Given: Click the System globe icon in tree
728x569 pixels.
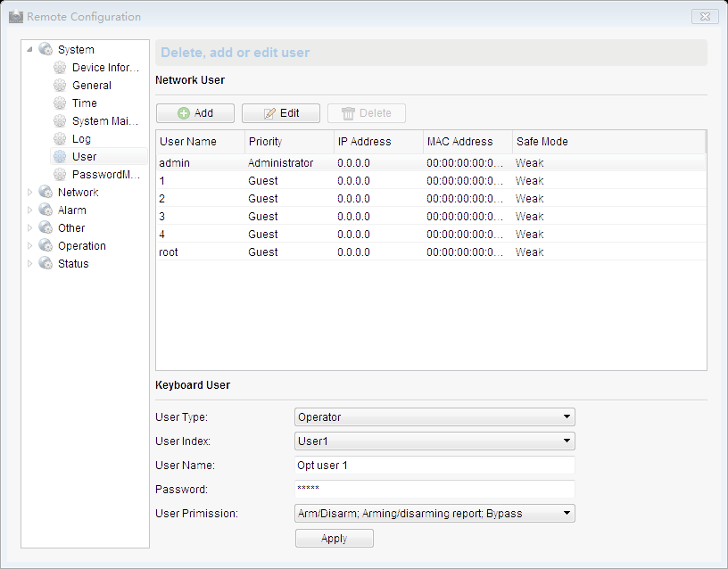Looking at the screenshot, I should (x=45, y=49).
